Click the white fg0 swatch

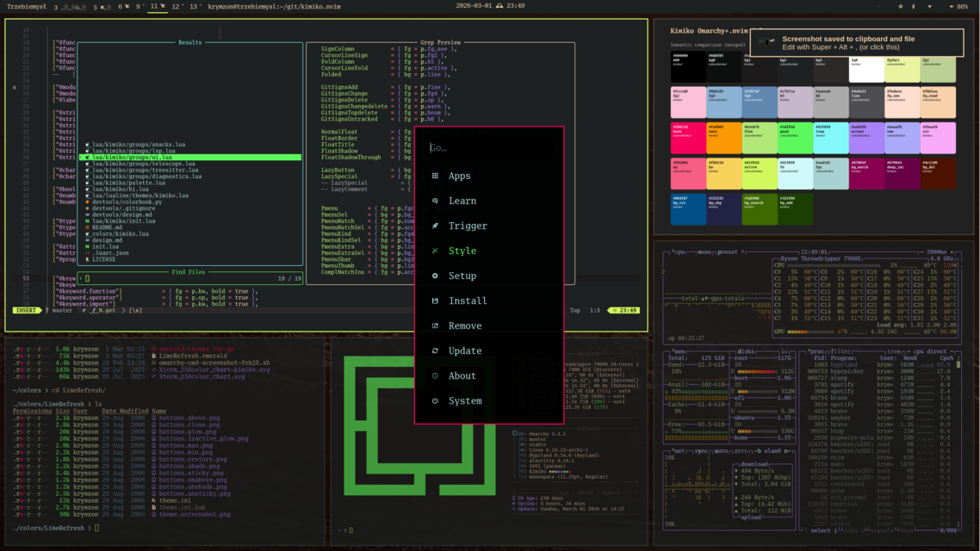(x=867, y=69)
